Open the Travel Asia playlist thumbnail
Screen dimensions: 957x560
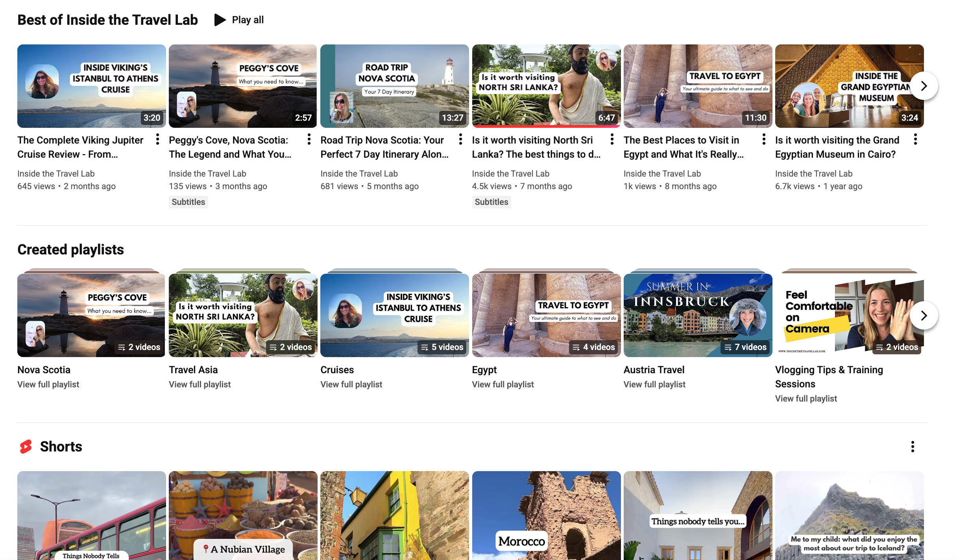tap(243, 315)
